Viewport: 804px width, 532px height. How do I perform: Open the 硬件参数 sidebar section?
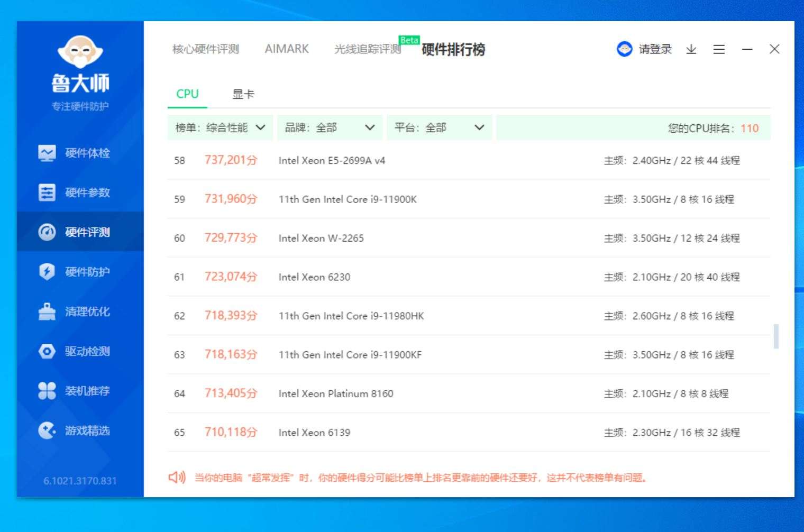79,192
